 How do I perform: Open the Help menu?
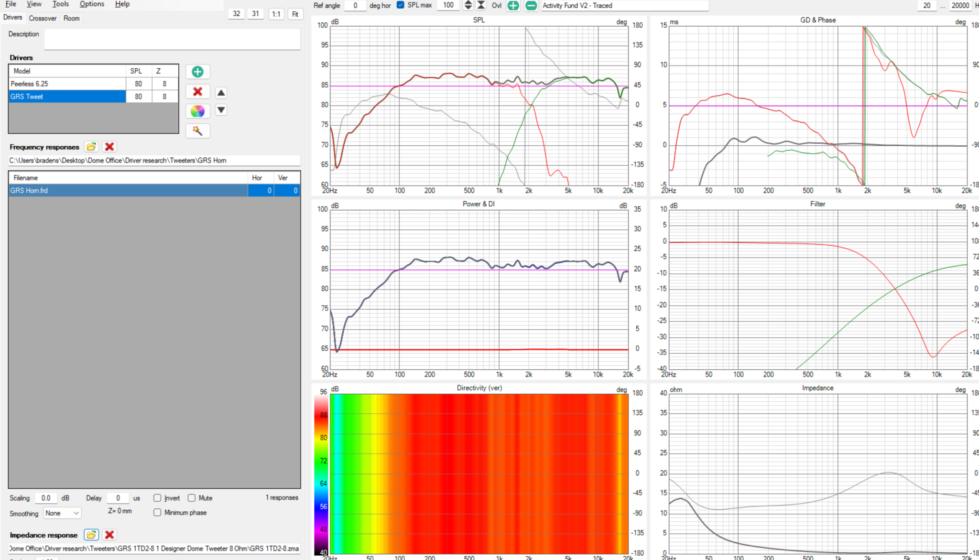point(122,4)
